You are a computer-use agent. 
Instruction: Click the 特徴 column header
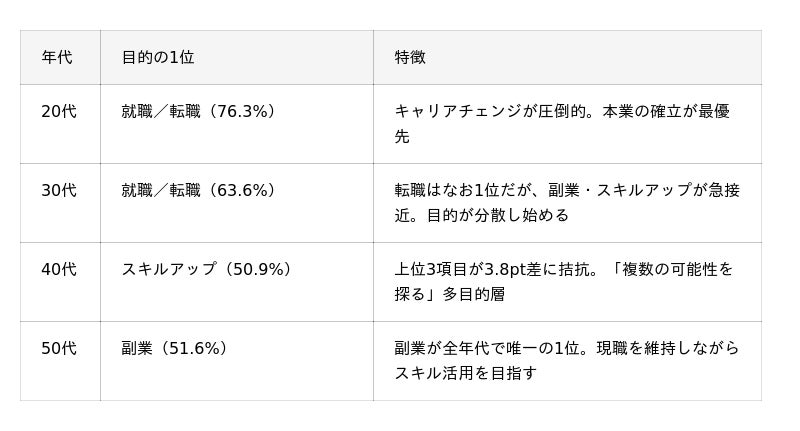(410, 57)
